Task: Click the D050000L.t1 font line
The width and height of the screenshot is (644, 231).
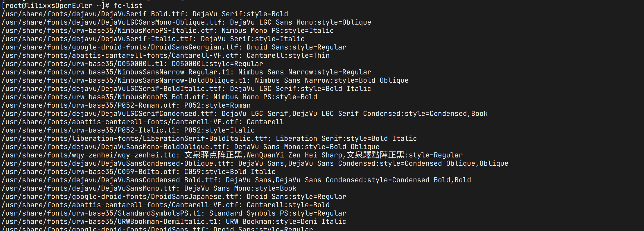Action: (x=132, y=64)
